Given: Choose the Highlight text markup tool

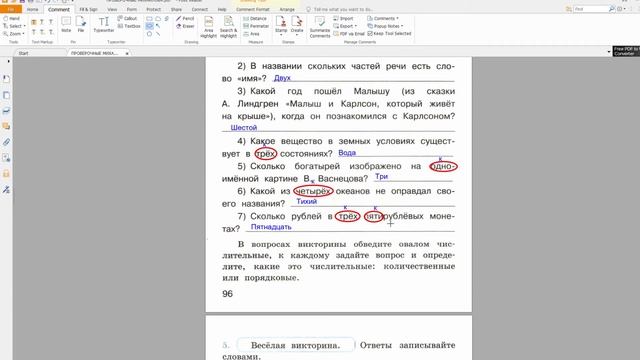Looking at the screenshot, I should click(x=34, y=22).
